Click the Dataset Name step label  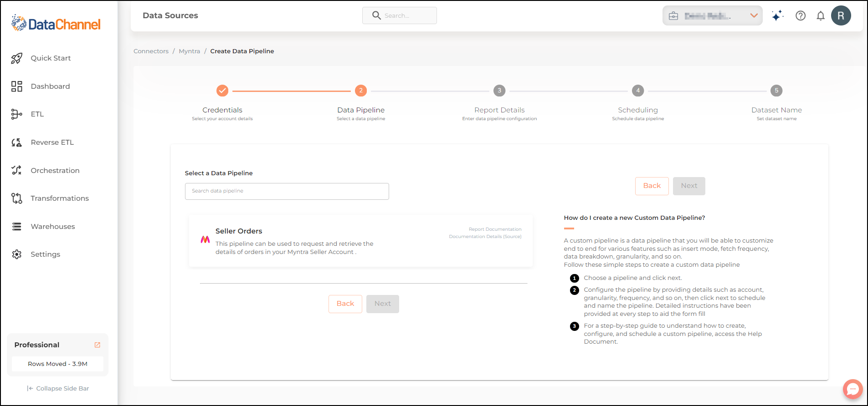(x=776, y=110)
